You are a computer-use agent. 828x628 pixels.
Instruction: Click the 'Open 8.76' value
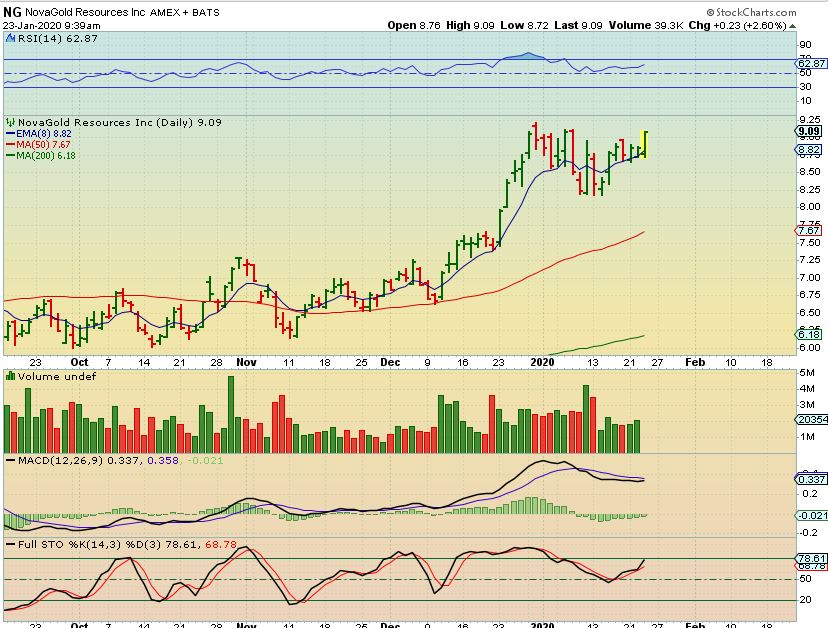(413, 25)
